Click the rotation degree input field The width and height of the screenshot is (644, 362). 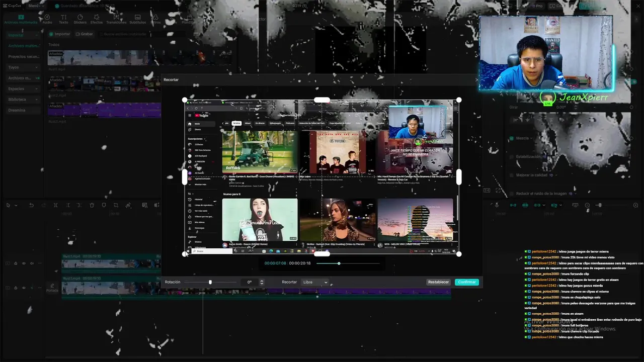[250, 282]
